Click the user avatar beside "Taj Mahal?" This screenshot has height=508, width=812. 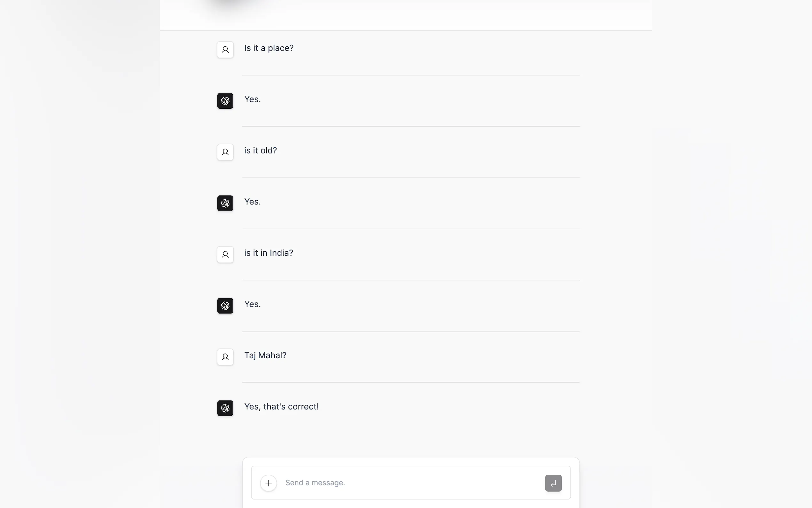[225, 357]
